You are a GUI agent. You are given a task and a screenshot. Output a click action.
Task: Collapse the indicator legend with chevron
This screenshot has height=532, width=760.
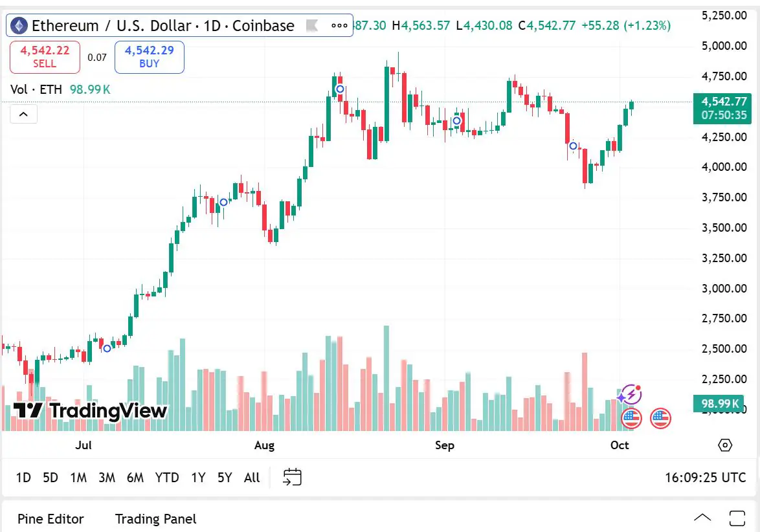click(23, 115)
